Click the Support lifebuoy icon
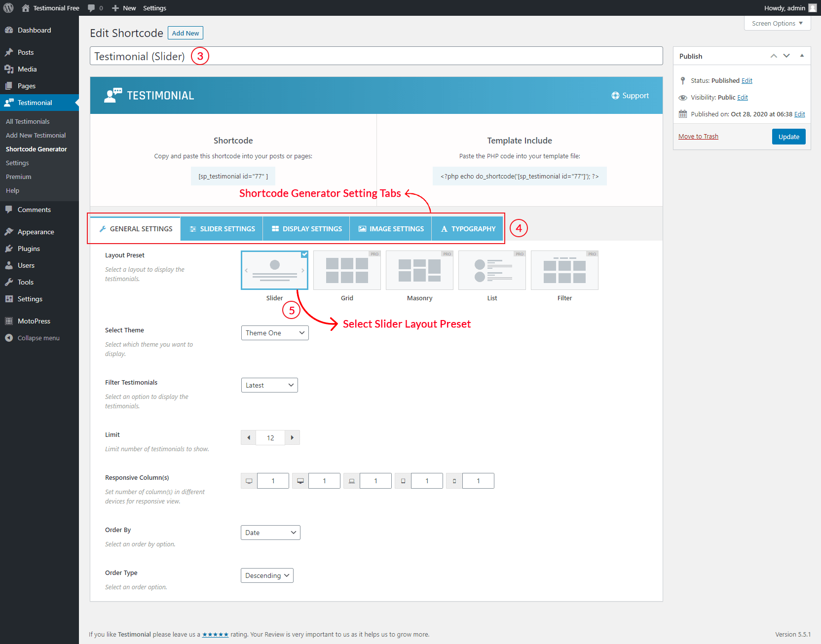Viewport: 821px width, 644px height. click(615, 96)
